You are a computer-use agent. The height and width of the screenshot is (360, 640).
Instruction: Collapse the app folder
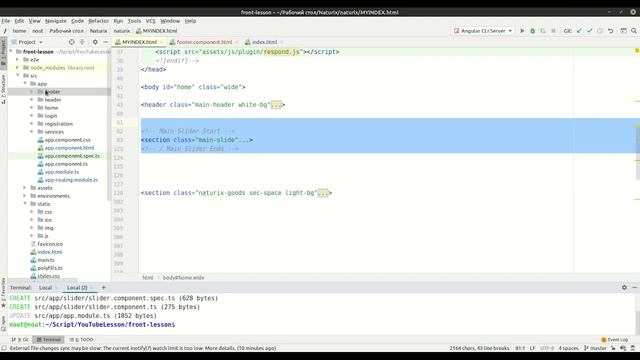pyautogui.click(x=25, y=84)
